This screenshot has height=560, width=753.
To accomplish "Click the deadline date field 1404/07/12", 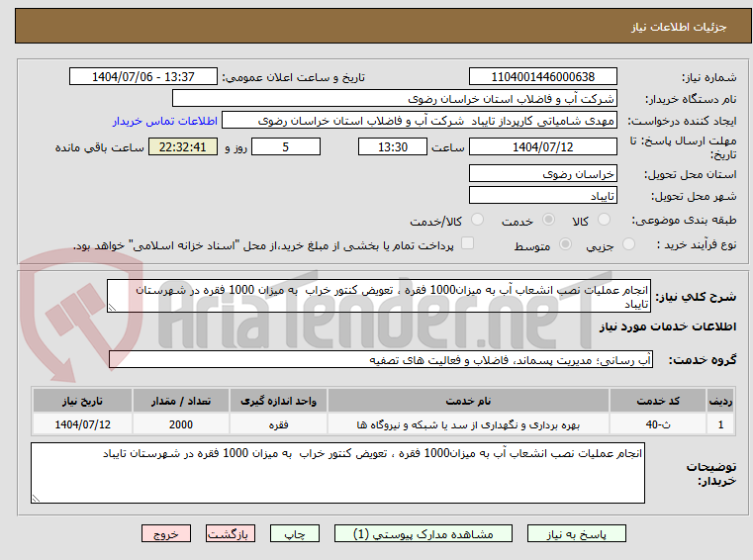I will click(542, 147).
